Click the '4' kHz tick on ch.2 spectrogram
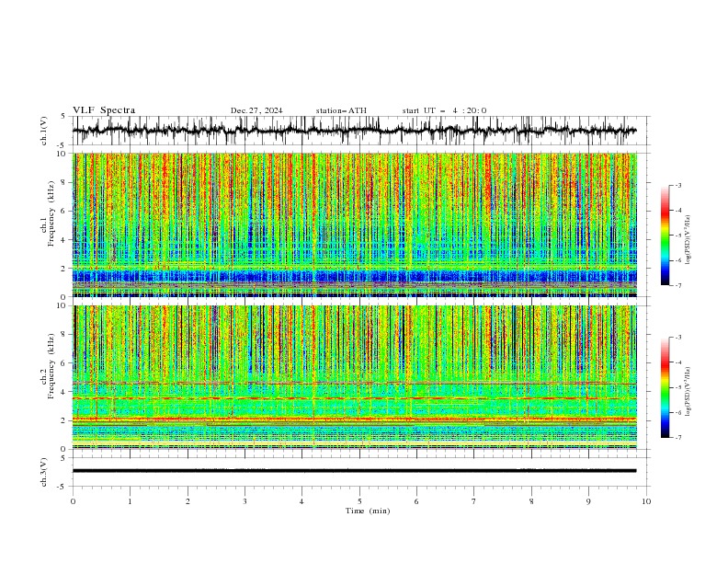The image size is (728, 563). click(65, 392)
